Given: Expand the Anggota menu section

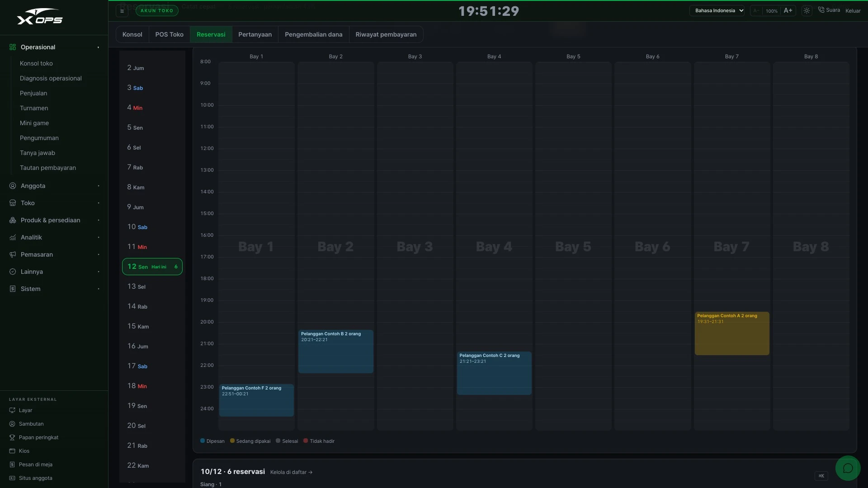Looking at the screenshot, I should 54,186.
